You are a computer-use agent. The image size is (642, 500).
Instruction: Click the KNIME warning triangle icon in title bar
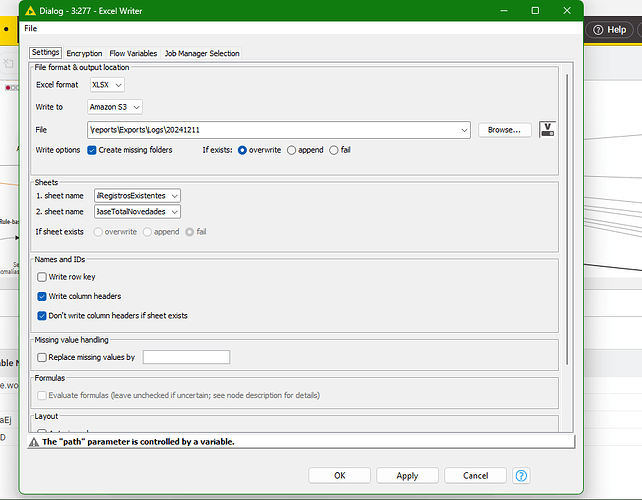tap(30, 11)
